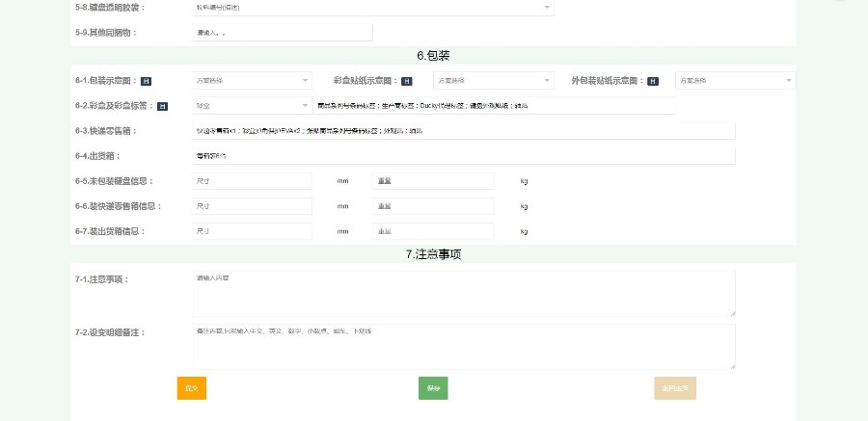Open the 外包装贴纸示意图 scheme dropdown
868x421 pixels.
point(735,81)
